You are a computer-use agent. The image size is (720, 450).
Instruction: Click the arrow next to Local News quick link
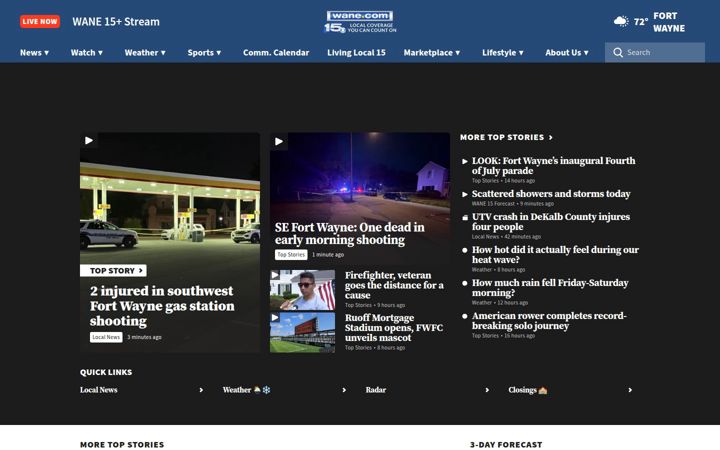pyautogui.click(x=201, y=390)
